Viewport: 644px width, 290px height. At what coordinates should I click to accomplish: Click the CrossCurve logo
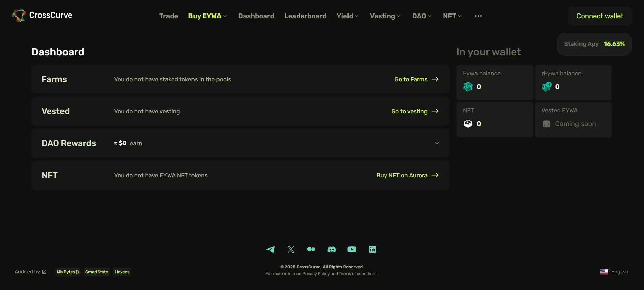tap(42, 15)
